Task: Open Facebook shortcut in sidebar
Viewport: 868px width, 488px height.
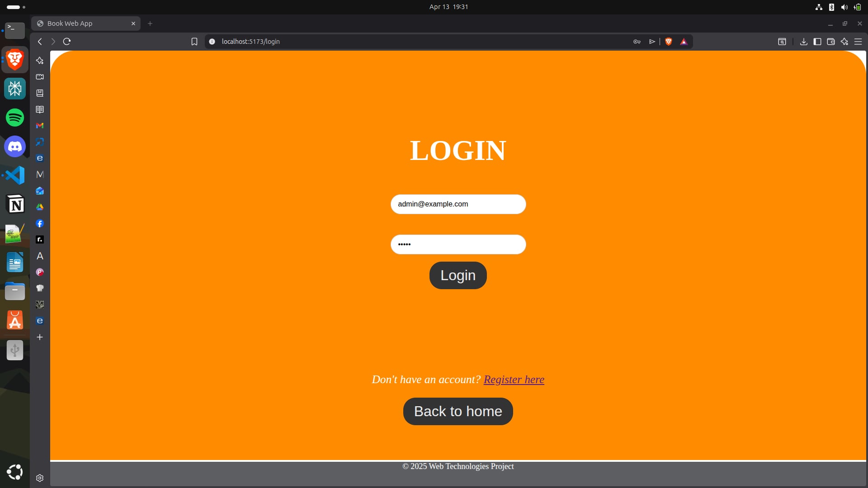Action: (40, 223)
